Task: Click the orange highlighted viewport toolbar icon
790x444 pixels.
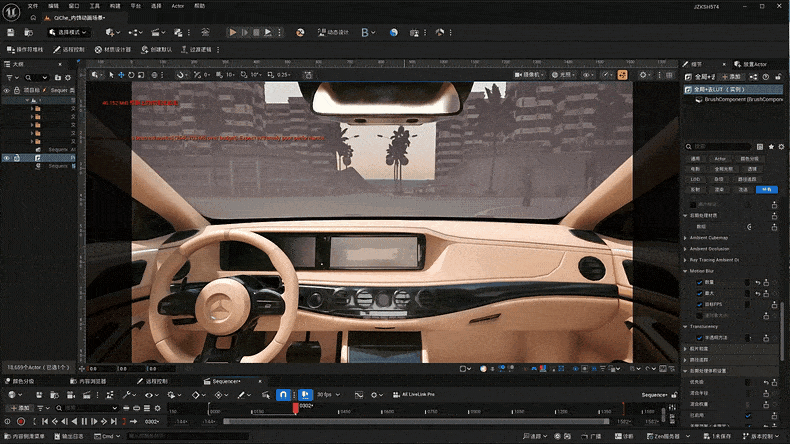Action: point(623,75)
